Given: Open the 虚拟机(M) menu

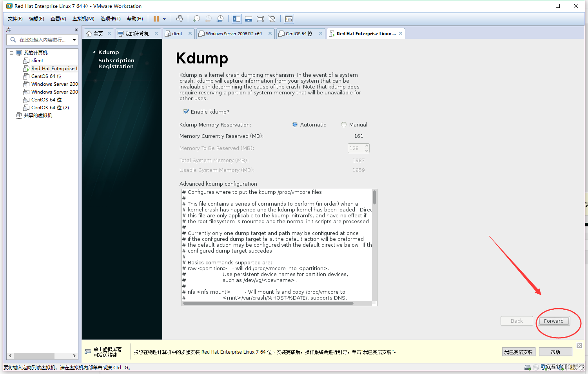Looking at the screenshot, I should pos(83,19).
